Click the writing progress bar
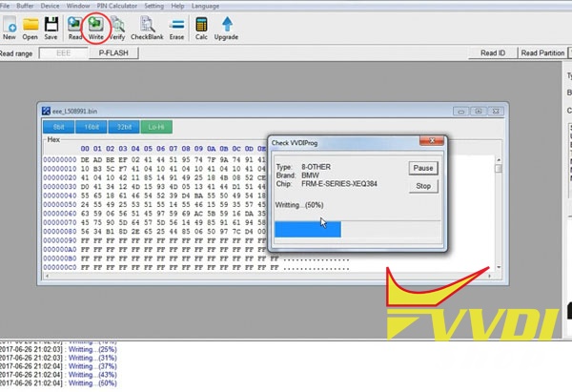The image size is (572, 392). (x=357, y=229)
